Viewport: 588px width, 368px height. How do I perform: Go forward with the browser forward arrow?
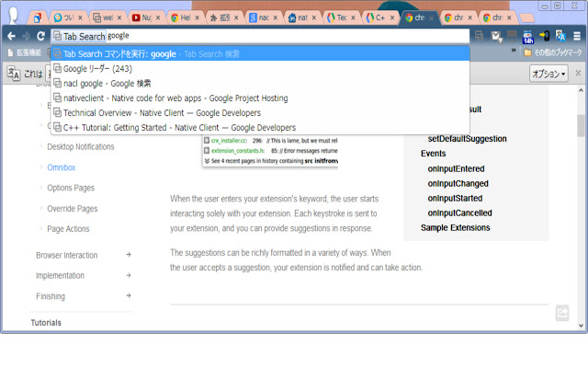coord(26,36)
